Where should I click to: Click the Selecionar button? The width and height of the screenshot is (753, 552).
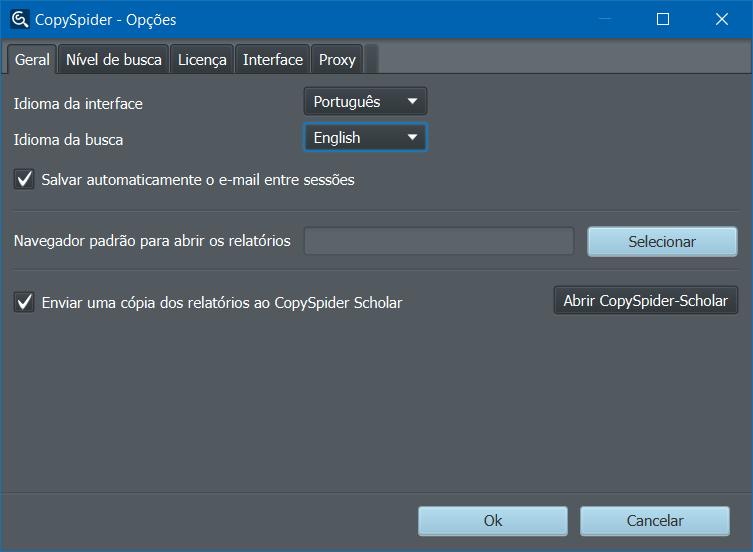tap(662, 241)
